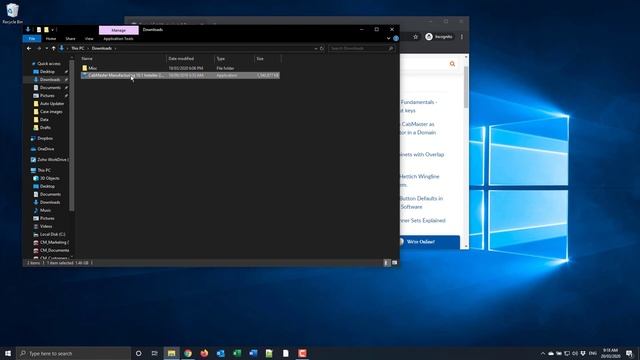This screenshot has height=360, width=640.
Task: Sort by the Date modified column
Action: pos(190,59)
